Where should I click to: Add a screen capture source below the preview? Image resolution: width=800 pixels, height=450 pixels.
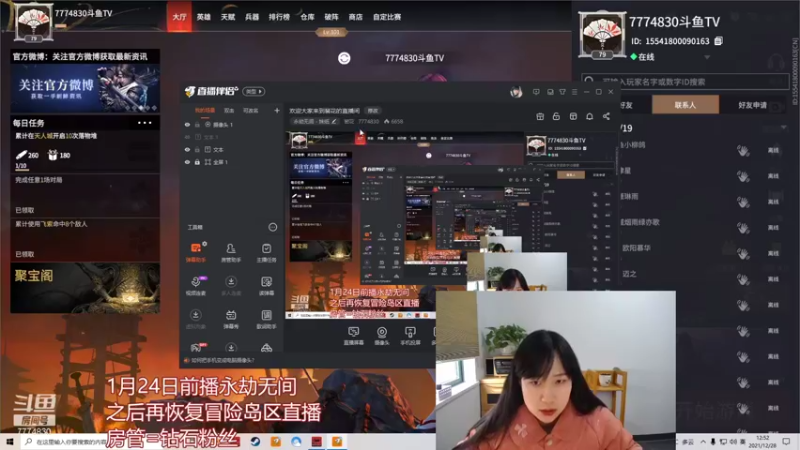(353, 336)
